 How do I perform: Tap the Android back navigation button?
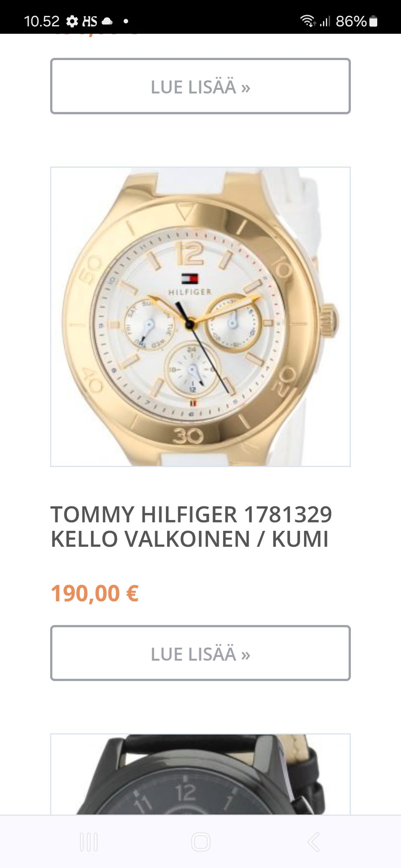pos(314,842)
